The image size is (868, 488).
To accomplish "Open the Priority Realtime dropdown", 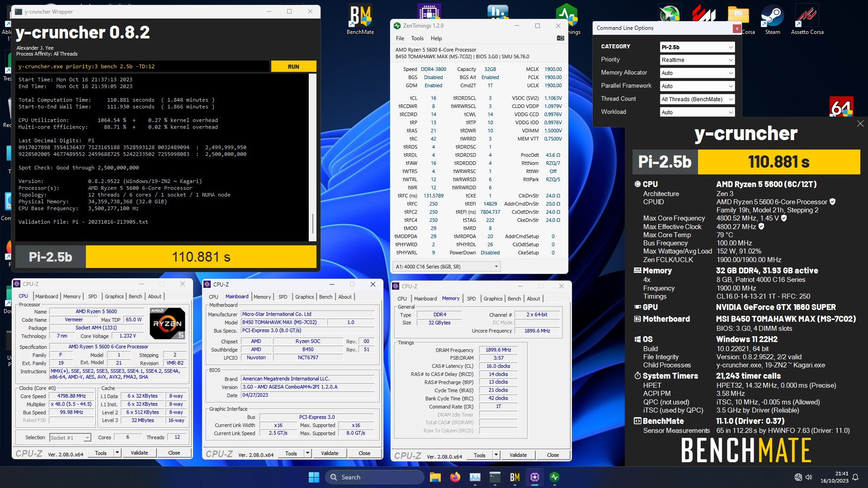I will 697,60.
